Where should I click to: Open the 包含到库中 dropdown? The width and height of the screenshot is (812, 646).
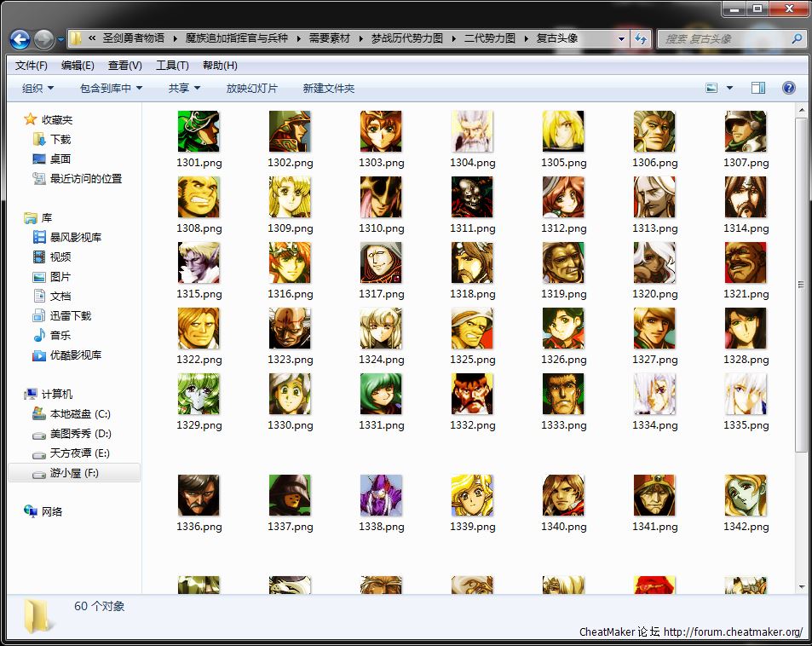point(111,89)
